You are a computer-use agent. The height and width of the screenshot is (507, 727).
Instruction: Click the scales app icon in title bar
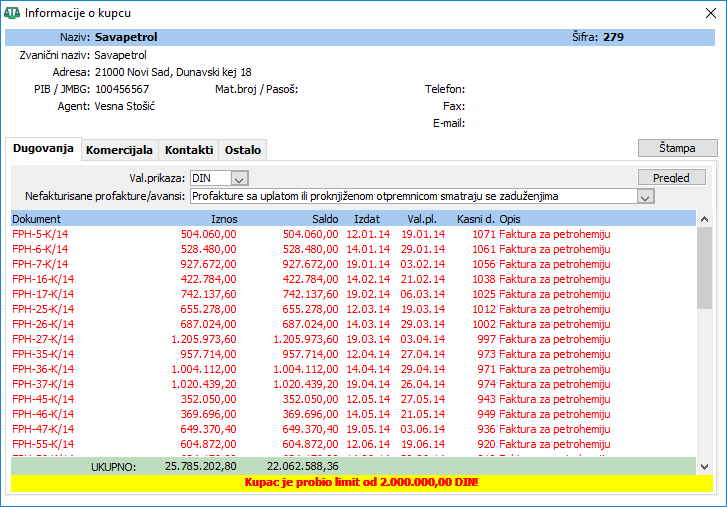point(12,13)
